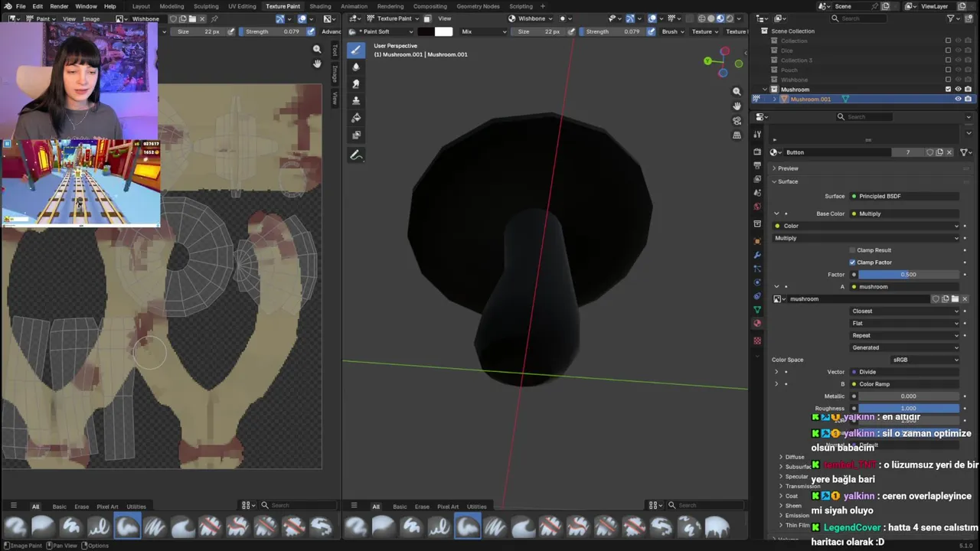The image size is (980, 551).
Task: Select the Clone stamp tool
Action: click(x=356, y=100)
